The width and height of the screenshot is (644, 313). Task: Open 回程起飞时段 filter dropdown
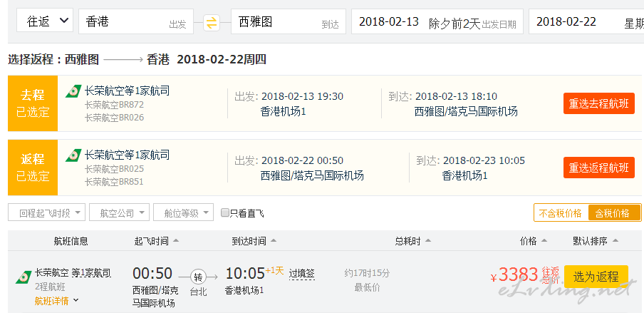coord(47,212)
